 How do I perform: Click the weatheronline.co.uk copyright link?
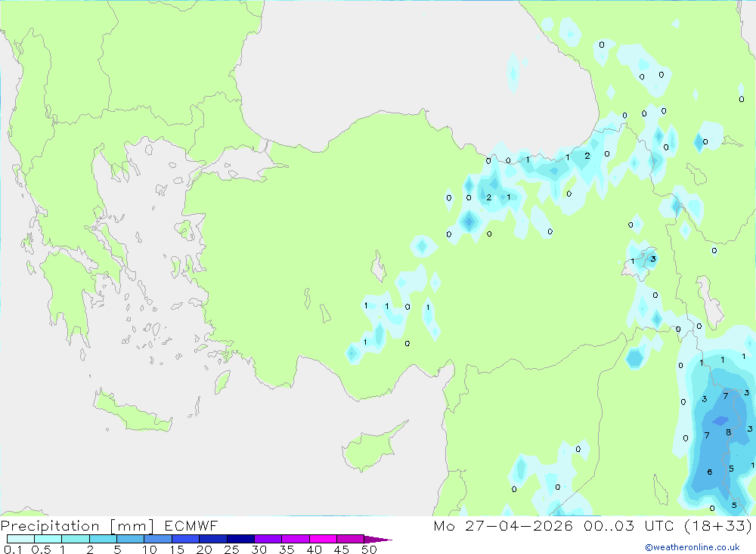coord(692,547)
